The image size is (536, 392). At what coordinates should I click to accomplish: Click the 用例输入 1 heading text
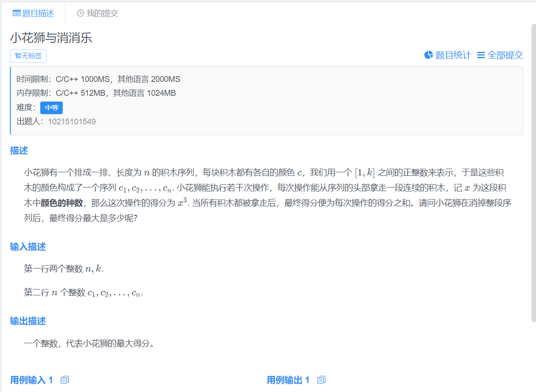[x=31, y=380]
